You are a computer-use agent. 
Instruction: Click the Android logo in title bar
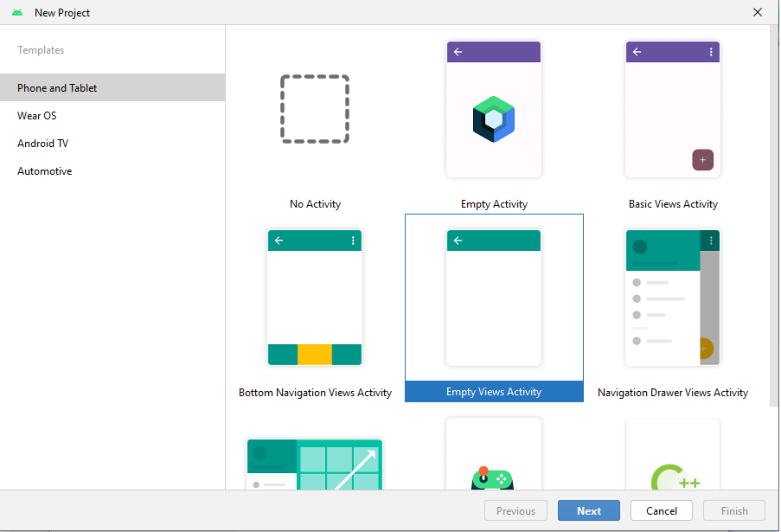[17, 13]
